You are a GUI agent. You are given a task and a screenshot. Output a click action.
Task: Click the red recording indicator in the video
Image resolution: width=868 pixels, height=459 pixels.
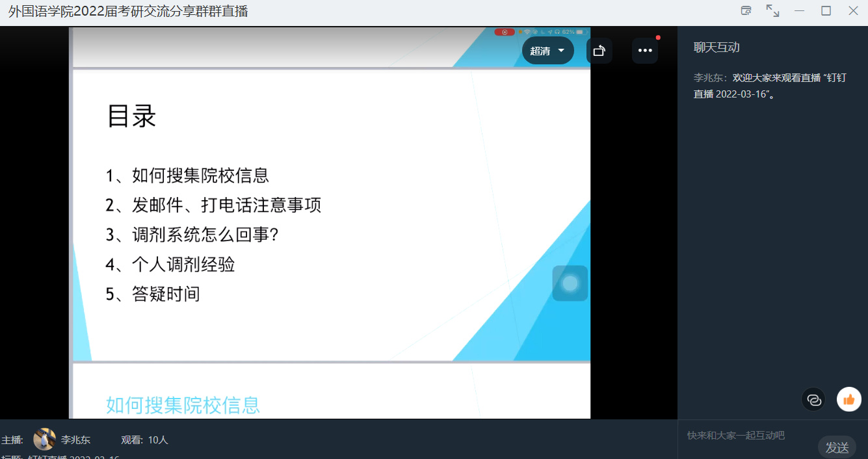[x=505, y=32]
